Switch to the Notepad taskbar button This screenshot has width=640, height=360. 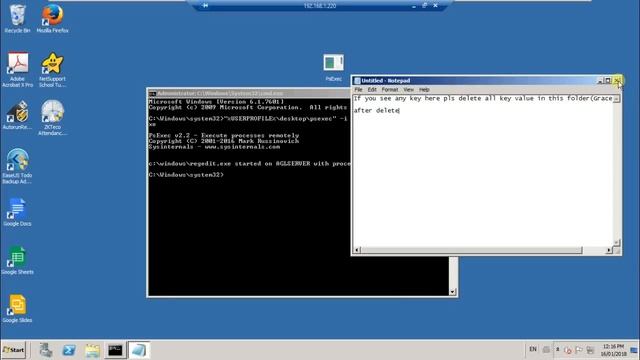pyautogui.click(x=139, y=350)
